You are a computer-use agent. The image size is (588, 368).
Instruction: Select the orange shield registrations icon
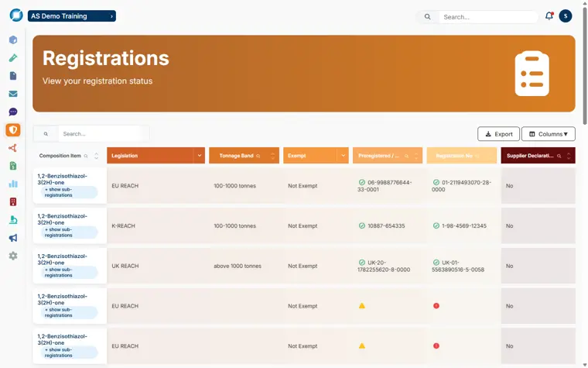click(13, 130)
